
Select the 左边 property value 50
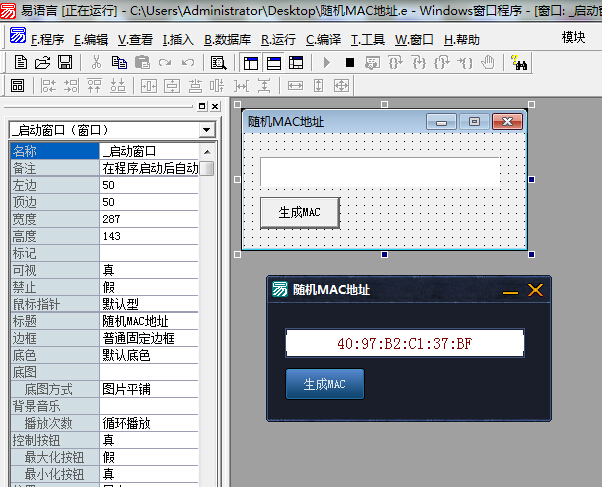(x=149, y=185)
